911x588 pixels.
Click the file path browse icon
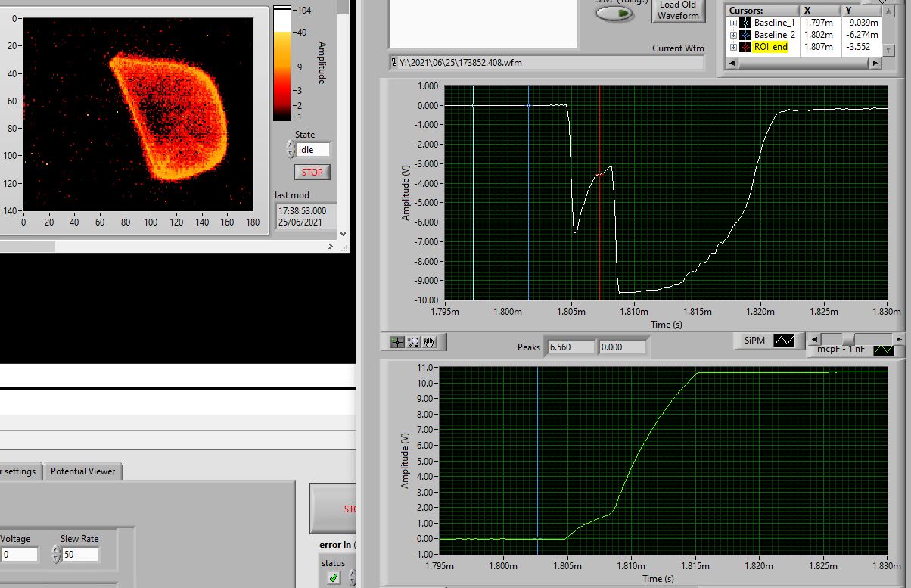tap(394, 63)
